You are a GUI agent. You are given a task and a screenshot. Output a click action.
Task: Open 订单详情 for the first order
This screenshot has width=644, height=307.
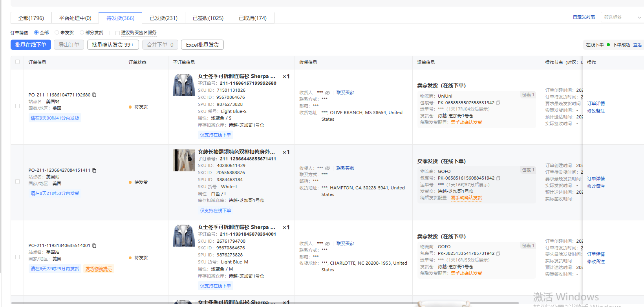[x=596, y=104]
